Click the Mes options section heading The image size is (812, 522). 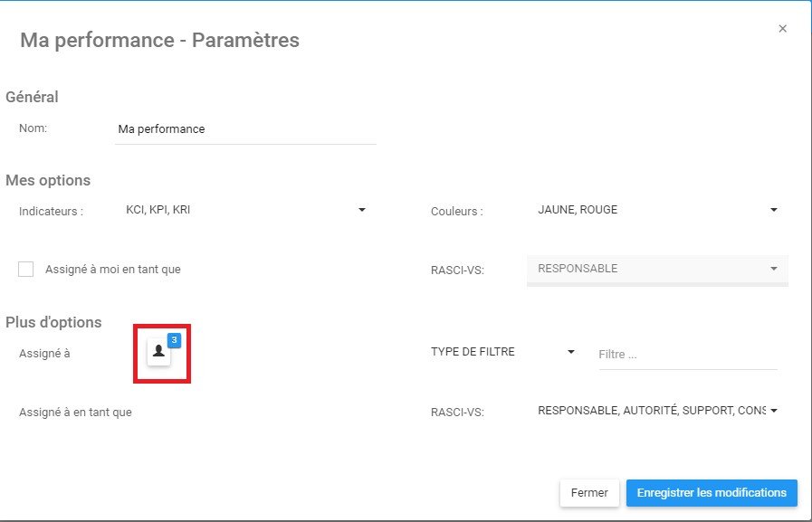(48, 181)
